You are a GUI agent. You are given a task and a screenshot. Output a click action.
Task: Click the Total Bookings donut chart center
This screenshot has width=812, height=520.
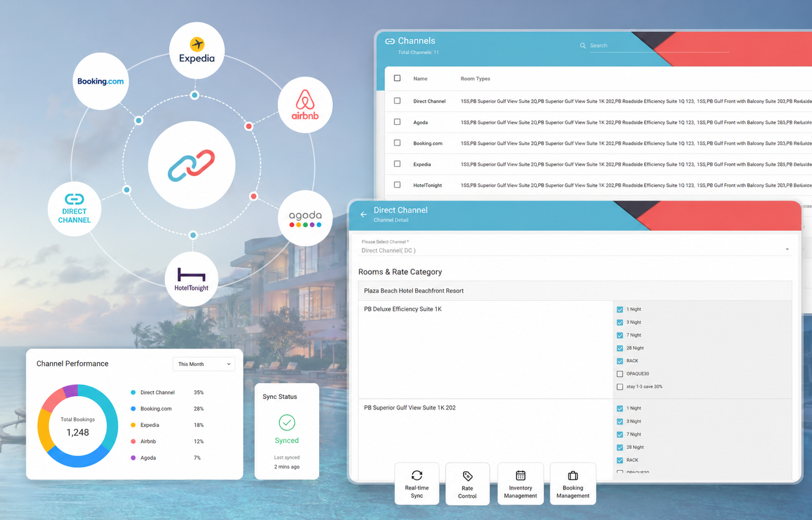[x=78, y=426]
